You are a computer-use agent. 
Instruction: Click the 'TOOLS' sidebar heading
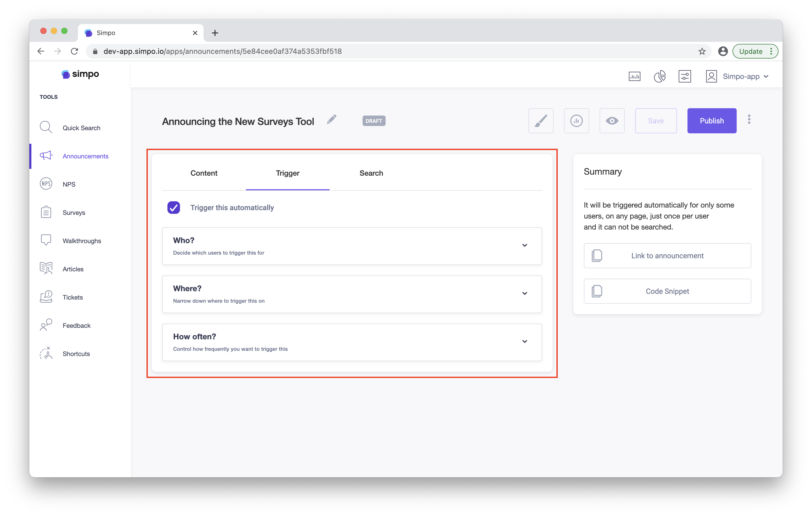[x=49, y=97]
